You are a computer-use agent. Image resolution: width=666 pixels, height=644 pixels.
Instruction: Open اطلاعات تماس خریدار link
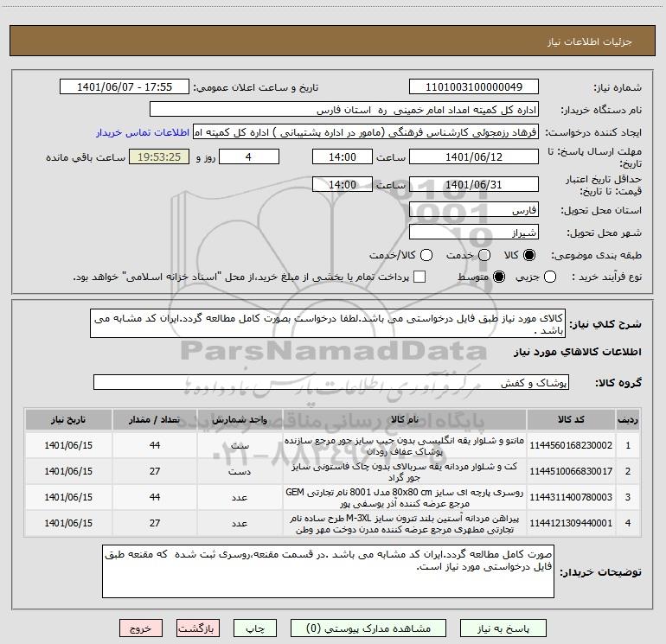[x=143, y=132]
